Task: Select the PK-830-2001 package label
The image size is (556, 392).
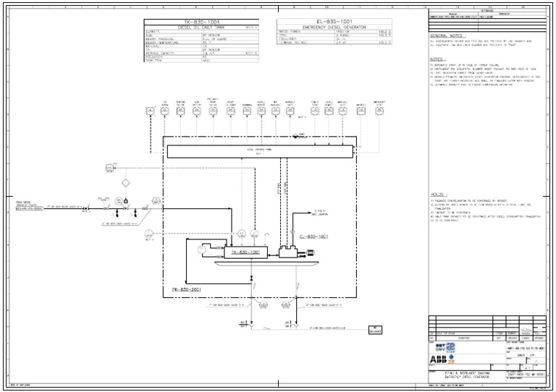Action: point(187,289)
